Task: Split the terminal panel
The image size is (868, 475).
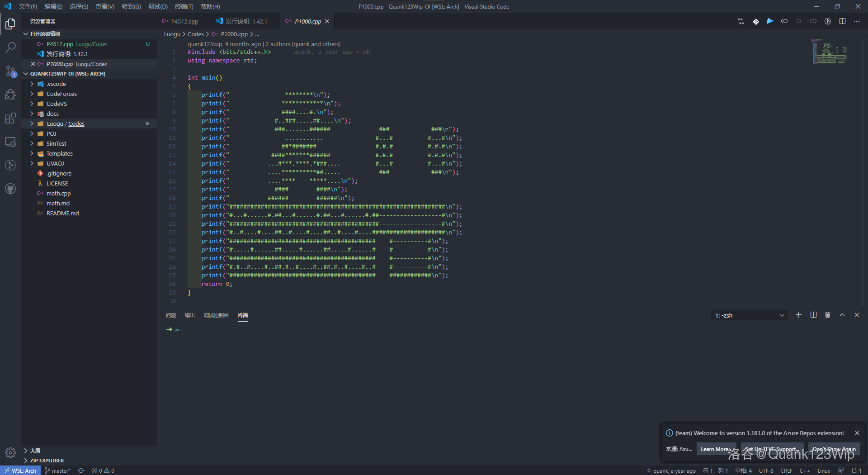Action: click(813, 315)
